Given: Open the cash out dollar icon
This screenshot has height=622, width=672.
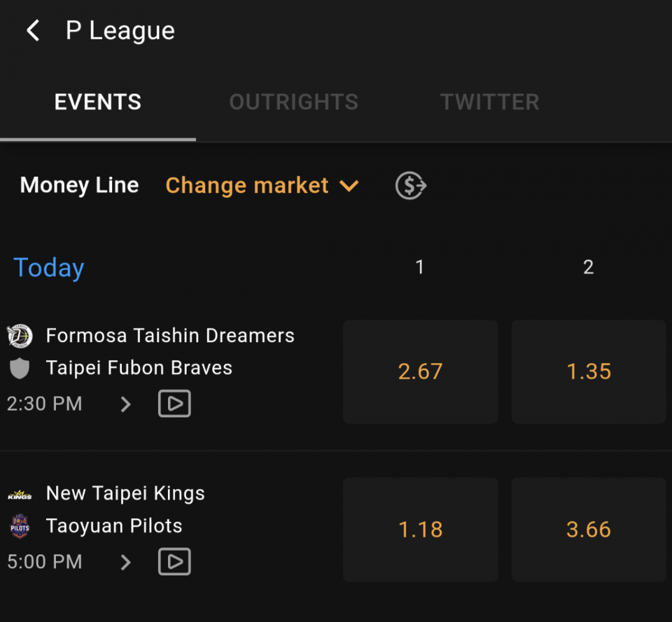Looking at the screenshot, I should (x=411, y=185).
